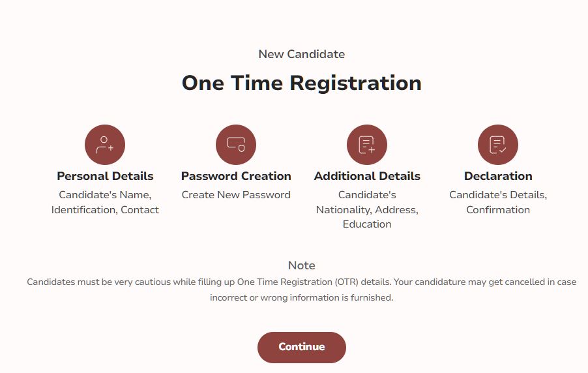The image size is (588, 373).
Task: Click the "One Time Registration" title
Action: tap(301, 83)
